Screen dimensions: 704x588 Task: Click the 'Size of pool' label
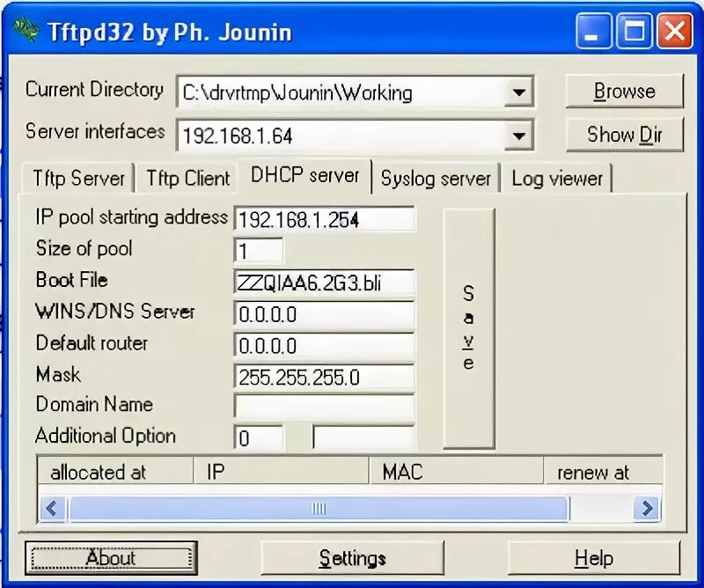[x=84, y=248]
